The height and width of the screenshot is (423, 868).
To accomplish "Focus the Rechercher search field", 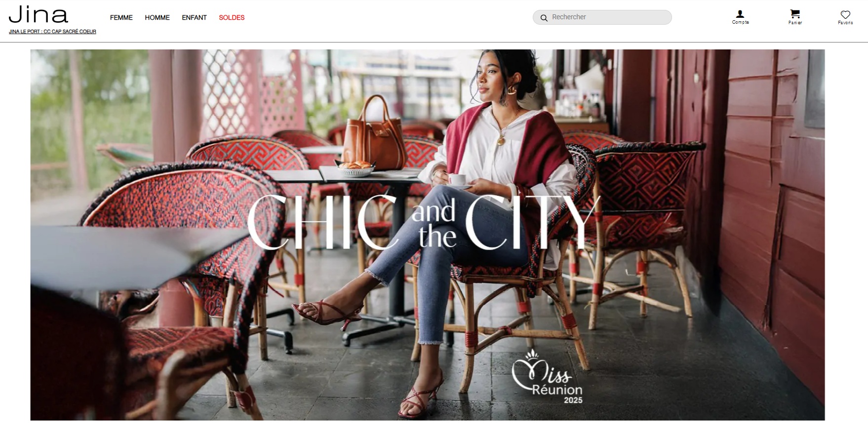I will click(602, 17).
